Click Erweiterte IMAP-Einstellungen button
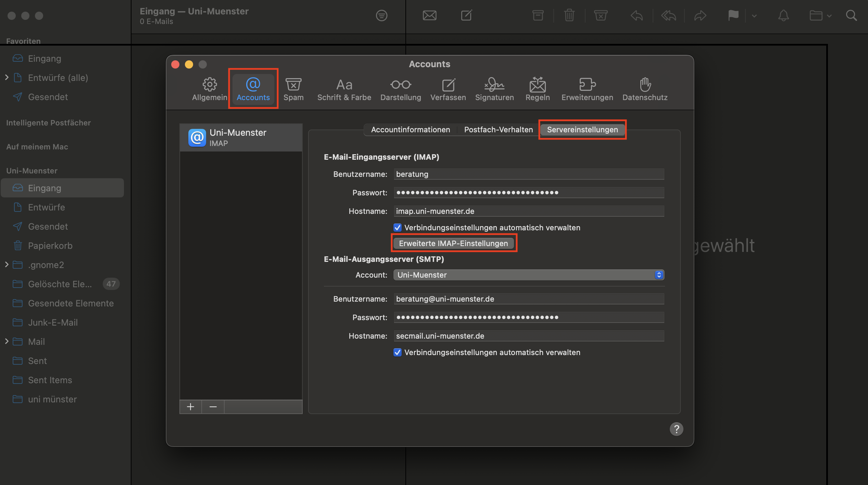 tap(453, 243)
